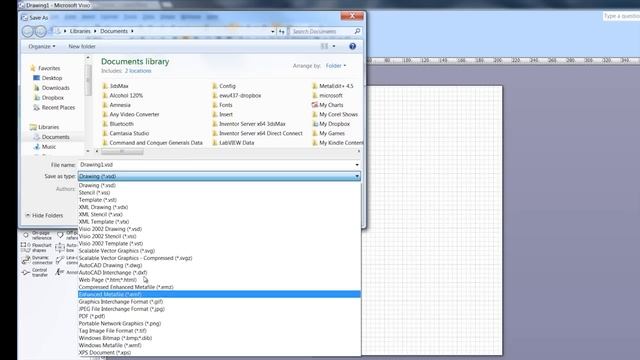Image resolution: width=640 pixels, height=360 pixels.
Task: Select the My Corel Shows folder
Action: pos(335,114)
